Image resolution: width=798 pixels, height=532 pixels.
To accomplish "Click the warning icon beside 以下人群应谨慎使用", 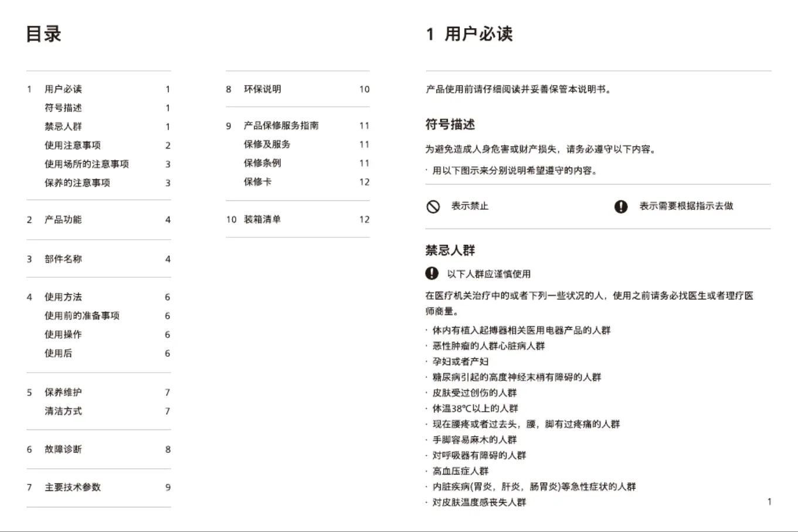I will point(432,274).
